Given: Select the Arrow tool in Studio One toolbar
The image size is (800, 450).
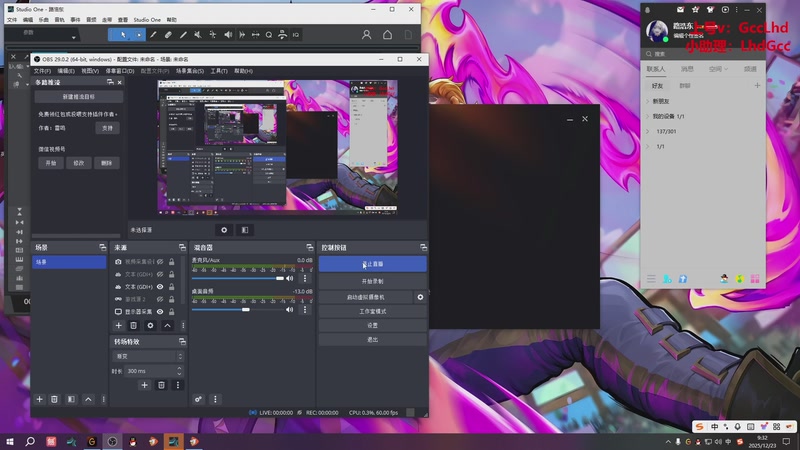Looking at the screenshot, I should (123, 35).
